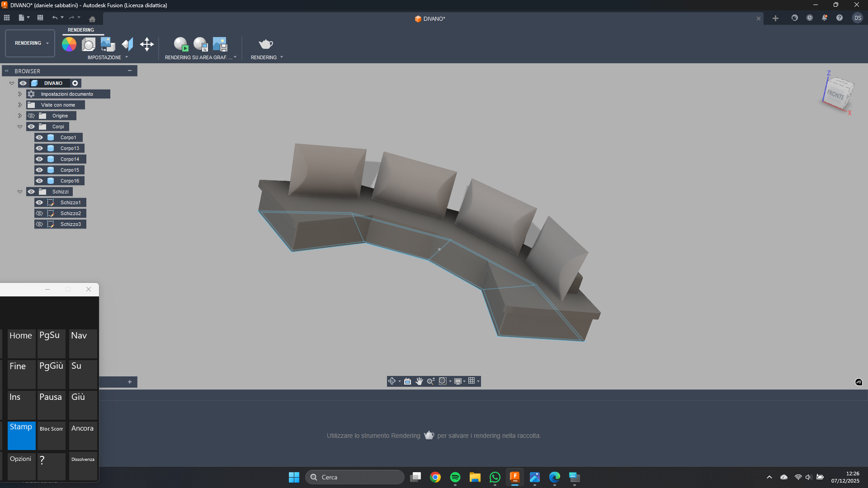Click the Render teapot icon
Viewport: 868px width, 488px height.
point(266,44)
